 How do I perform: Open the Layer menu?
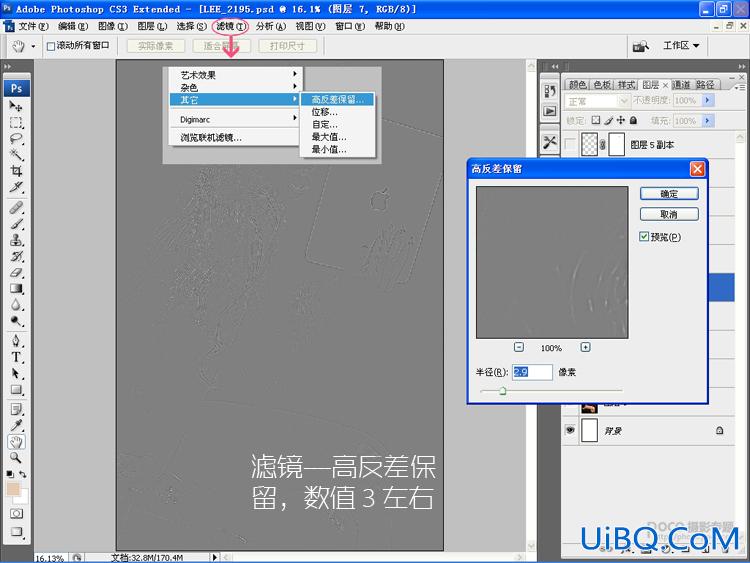152,26
